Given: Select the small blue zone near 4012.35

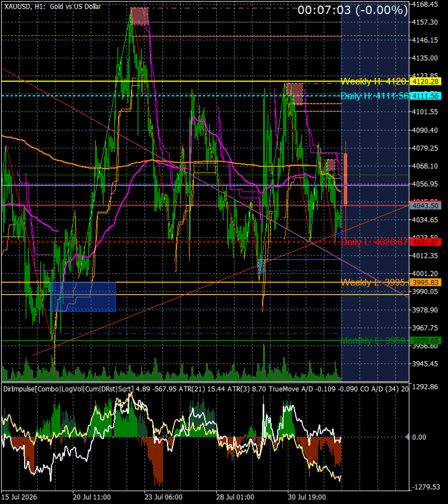Looking at the screenshot, I should (x=261, y=266).
